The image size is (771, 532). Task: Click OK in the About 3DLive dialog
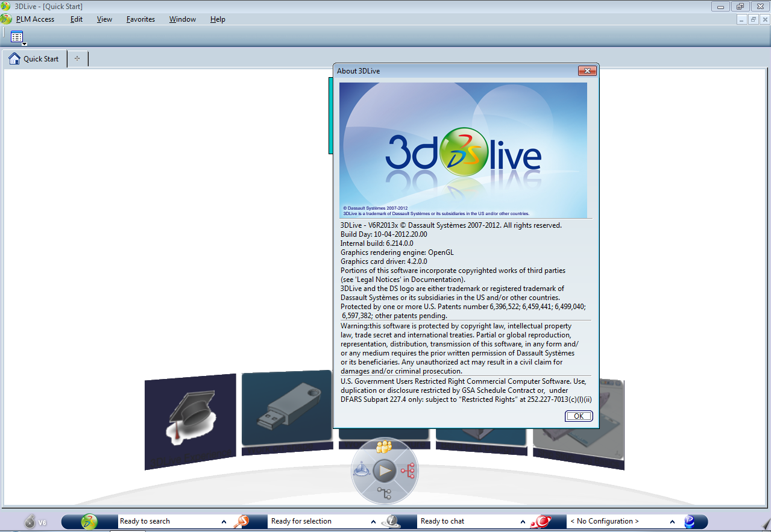579,416
